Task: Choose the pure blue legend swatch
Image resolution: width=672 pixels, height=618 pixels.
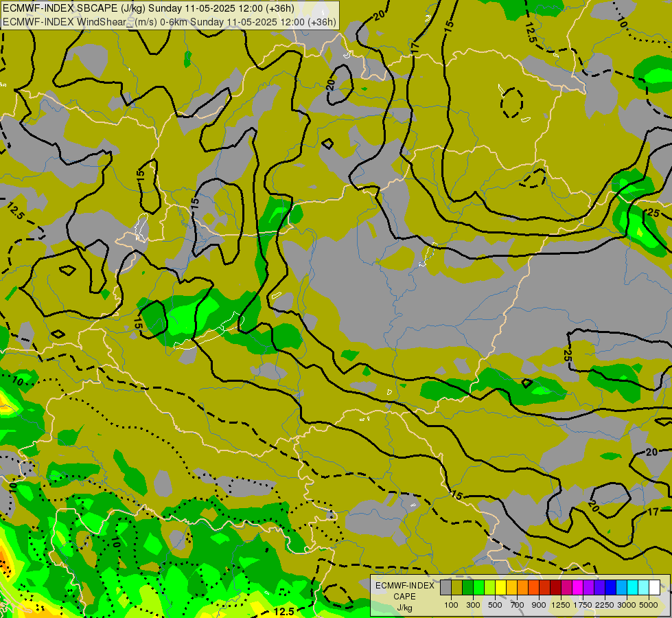Action: (611, 588)
